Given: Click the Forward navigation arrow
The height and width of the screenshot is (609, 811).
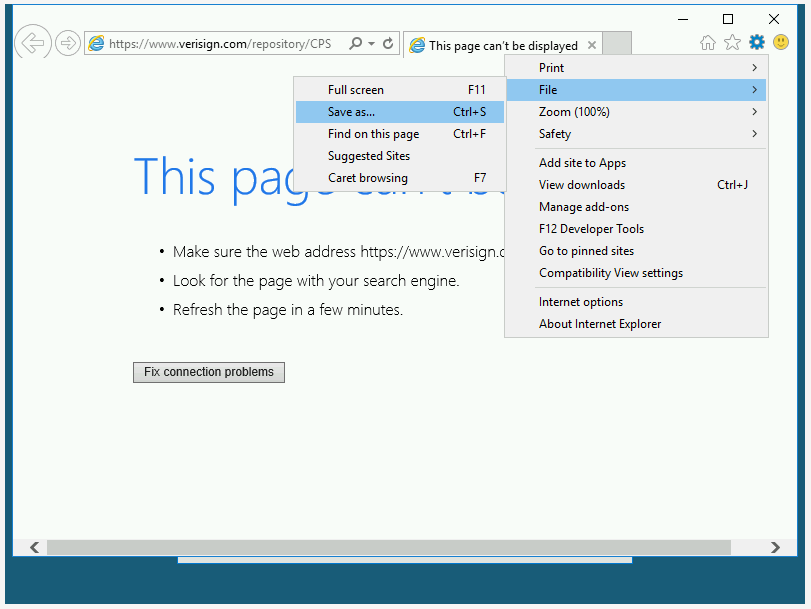Looking at the screenshot, I should pos(67,43).
